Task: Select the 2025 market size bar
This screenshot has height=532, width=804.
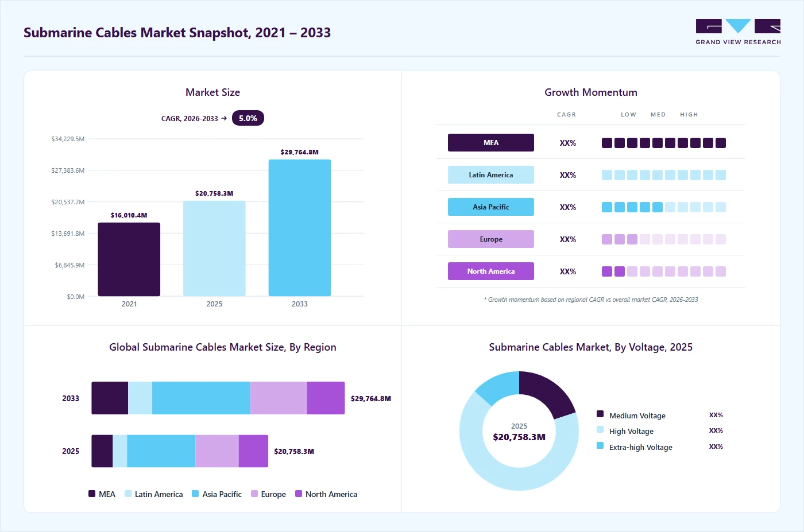Action: tap(214, 248)
